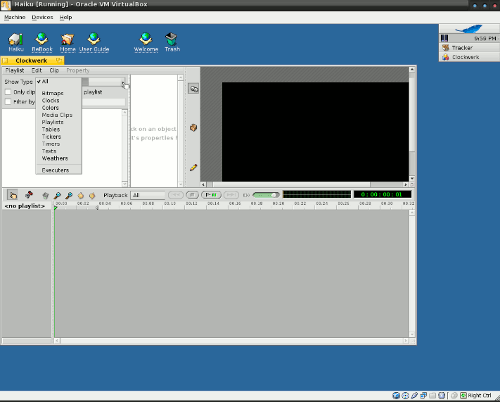Click the loop icon left of volume slider

(246, 195)
